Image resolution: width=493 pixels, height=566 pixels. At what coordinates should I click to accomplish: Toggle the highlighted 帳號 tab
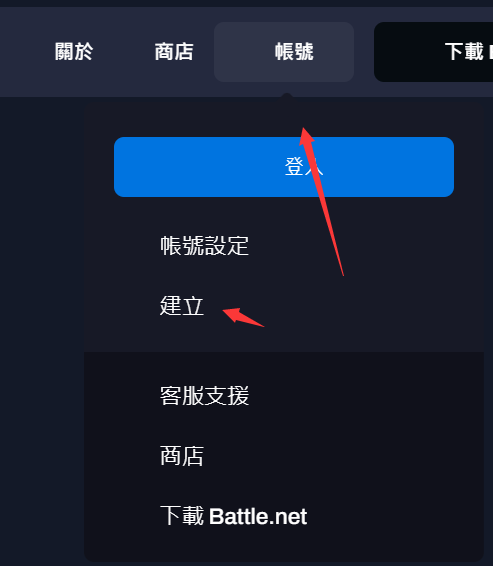click(284, 52)
